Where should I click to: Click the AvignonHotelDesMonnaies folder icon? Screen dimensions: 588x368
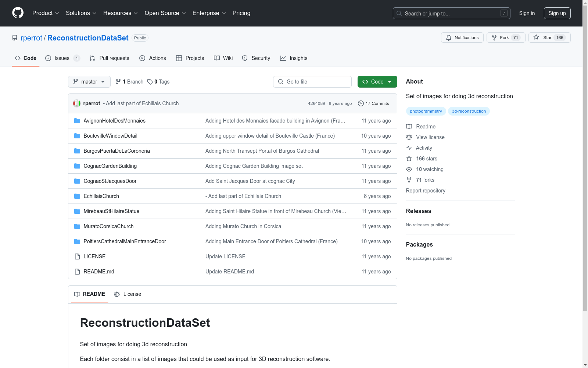tap(77, 121)
